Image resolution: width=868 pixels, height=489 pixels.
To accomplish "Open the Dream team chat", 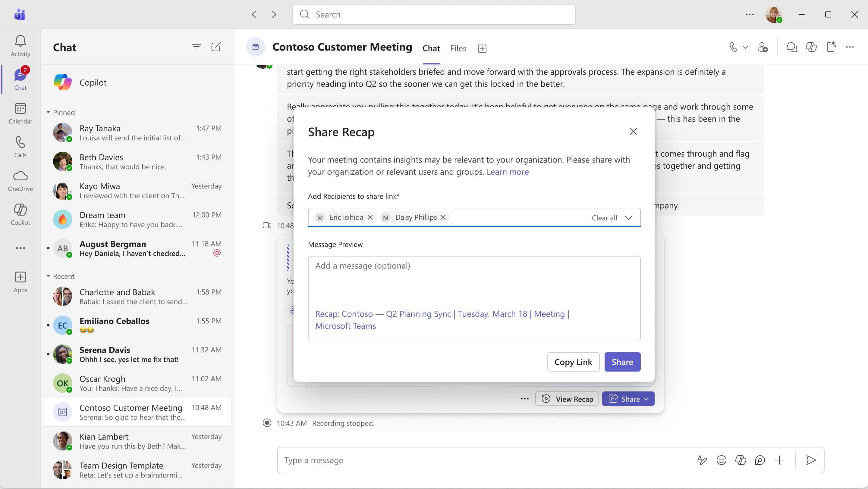I will pos(137,220).
